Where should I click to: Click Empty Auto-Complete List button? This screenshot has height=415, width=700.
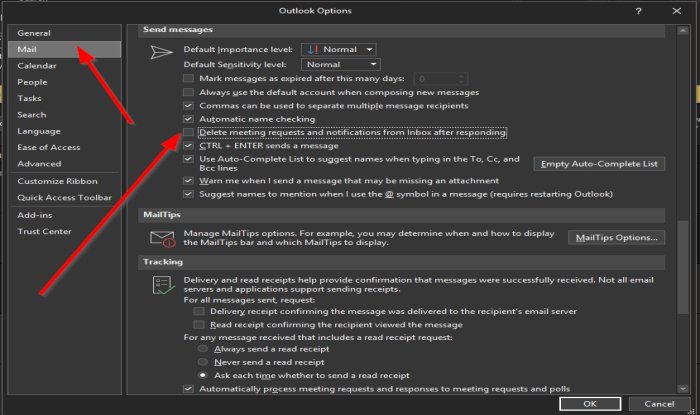(x=599, y=164)
